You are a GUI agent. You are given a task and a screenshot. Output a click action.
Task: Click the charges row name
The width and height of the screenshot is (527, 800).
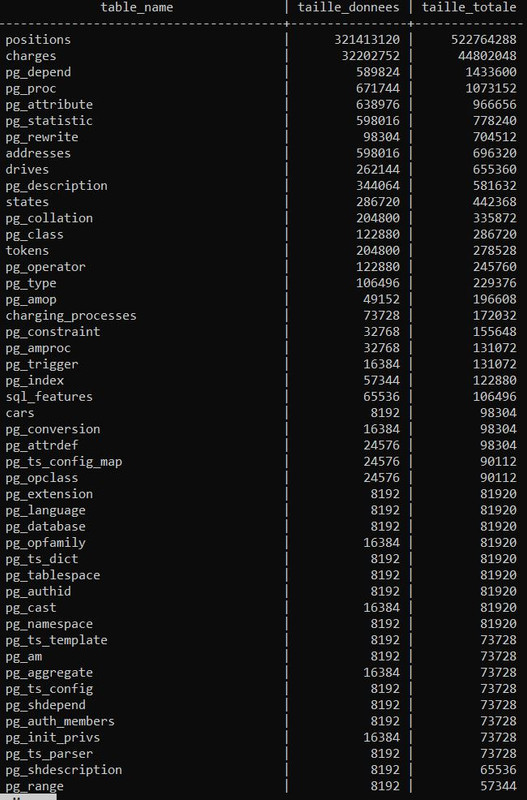[x=31, y=56]
